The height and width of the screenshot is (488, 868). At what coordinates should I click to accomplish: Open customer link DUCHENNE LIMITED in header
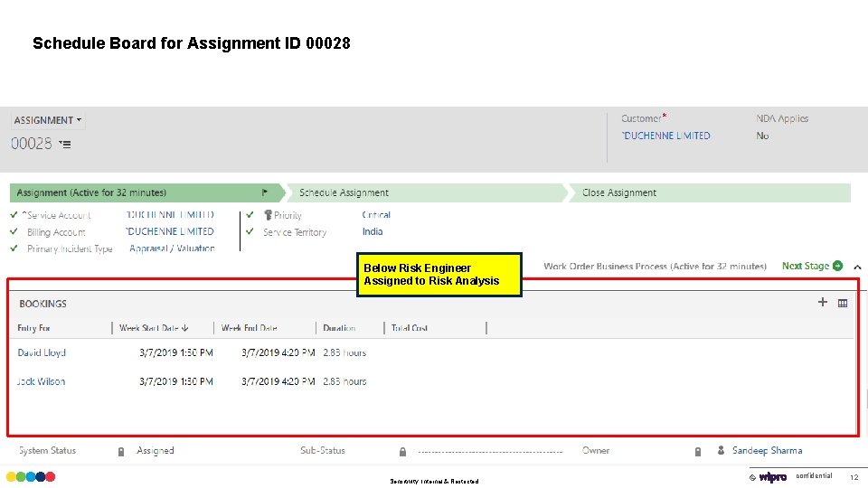click(666, 136)
